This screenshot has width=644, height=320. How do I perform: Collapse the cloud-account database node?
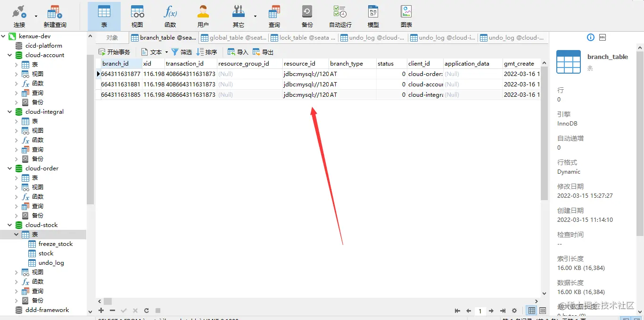[9, 55]
